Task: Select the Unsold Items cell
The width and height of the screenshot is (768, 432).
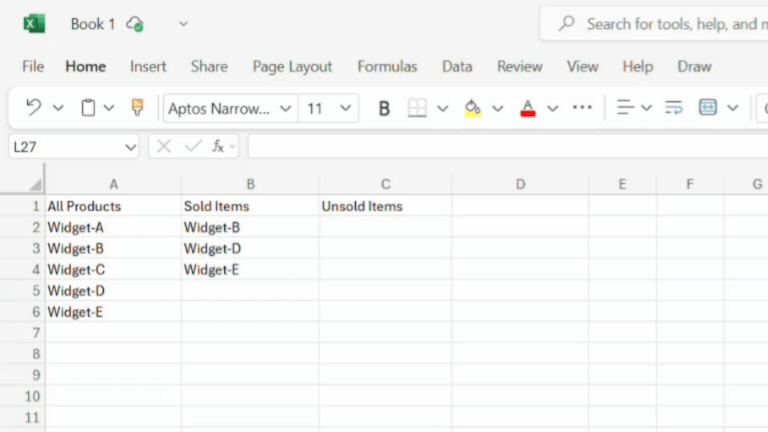Action: click(x=385, y=206)
